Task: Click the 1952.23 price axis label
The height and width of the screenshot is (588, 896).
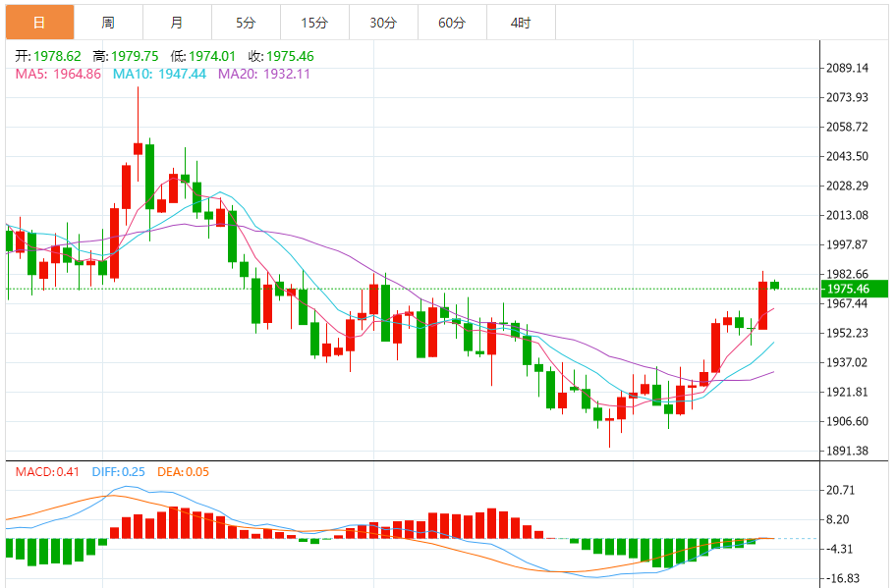Action: click(847, 333)
